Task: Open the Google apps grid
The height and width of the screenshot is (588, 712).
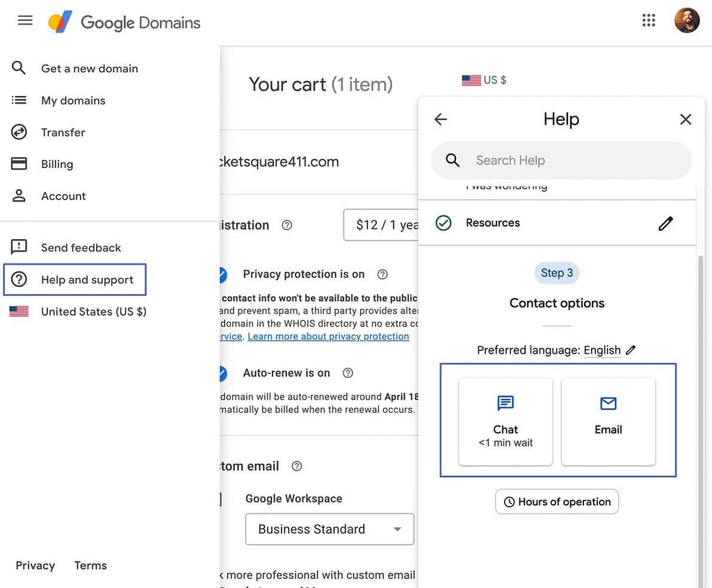Action: point(649,19)
